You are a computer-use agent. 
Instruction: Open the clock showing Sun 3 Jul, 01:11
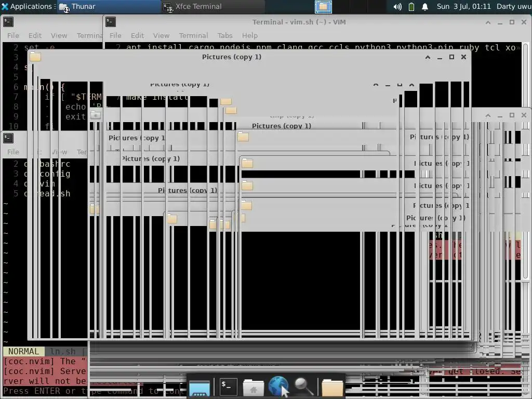[x=463, y=6]
